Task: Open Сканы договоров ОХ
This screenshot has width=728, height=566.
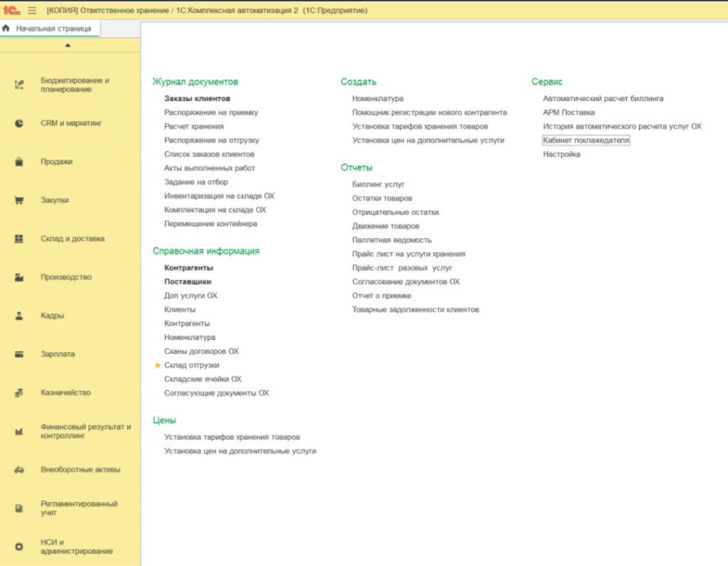Action: click(x=201, y=352)
